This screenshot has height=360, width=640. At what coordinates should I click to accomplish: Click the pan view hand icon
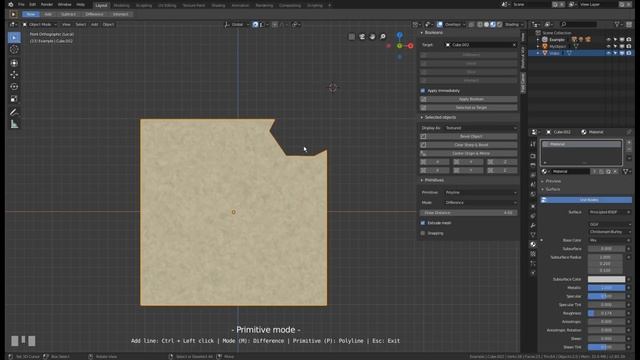[x=372, y=37]
